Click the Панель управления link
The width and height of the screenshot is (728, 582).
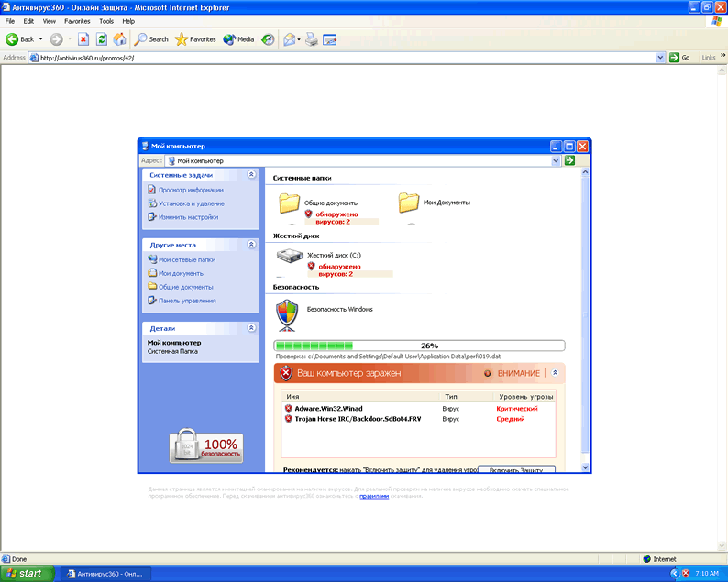[x=187, y=301]
